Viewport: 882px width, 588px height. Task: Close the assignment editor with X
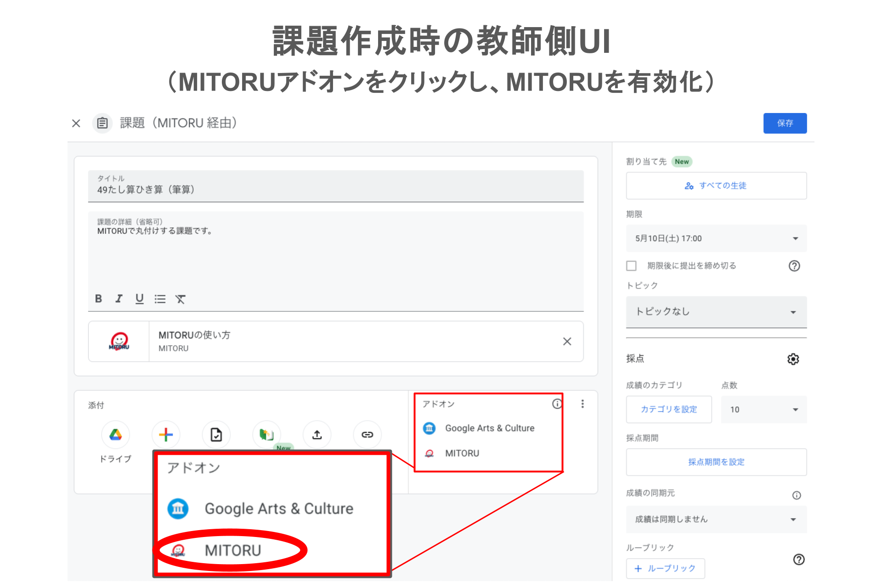(76, 123)
